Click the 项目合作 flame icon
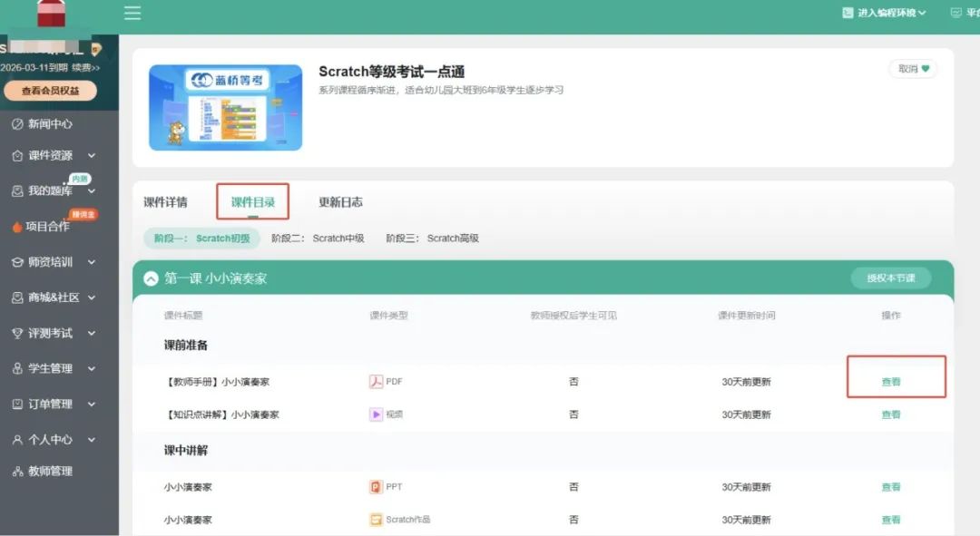 17,227
